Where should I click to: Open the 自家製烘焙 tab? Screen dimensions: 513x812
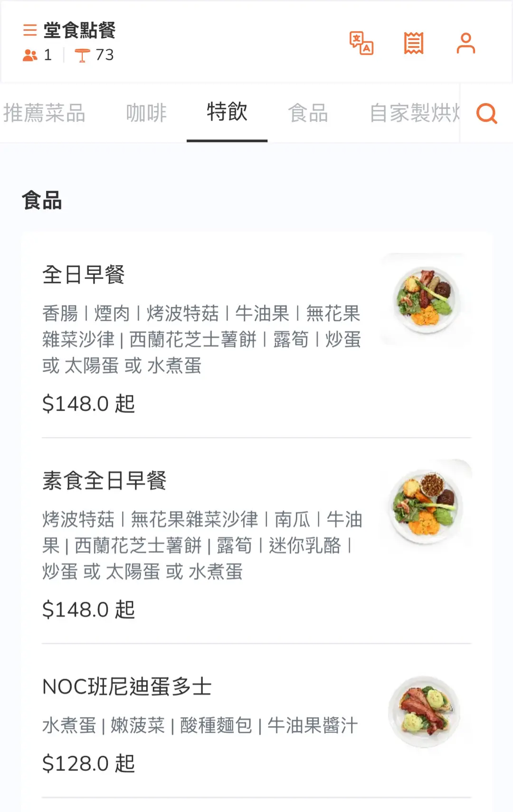(414, 113)
